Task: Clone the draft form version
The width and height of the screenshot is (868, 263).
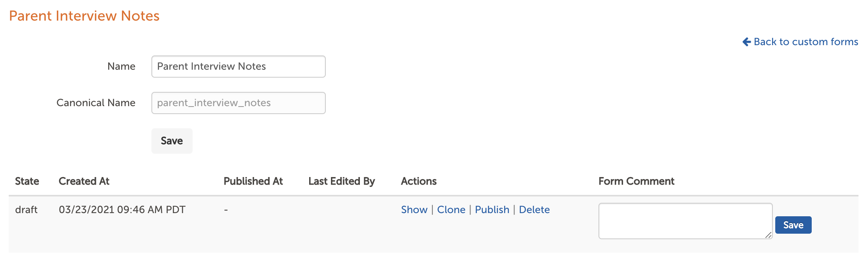Action: pos(451,210)
